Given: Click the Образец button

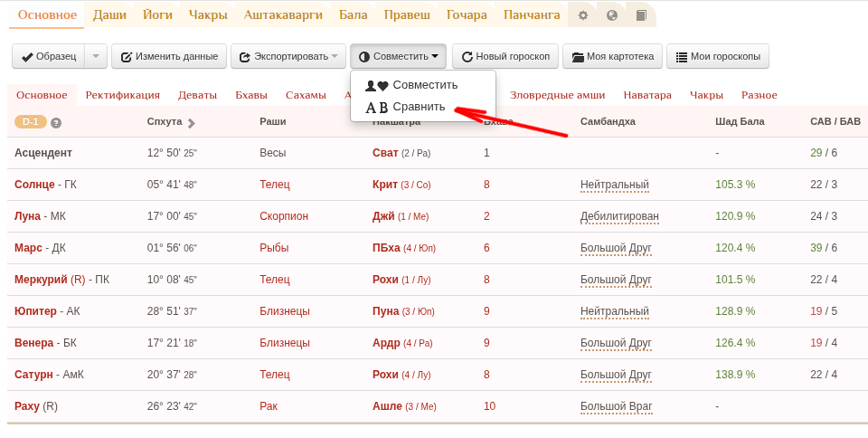Looking at the screenshot, I should 49,56.
